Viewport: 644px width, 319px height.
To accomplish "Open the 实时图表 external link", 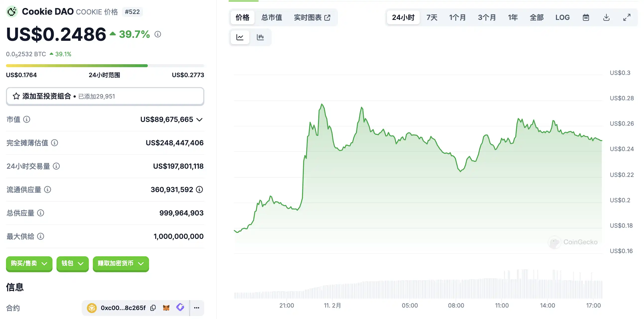I will [312, 17].
